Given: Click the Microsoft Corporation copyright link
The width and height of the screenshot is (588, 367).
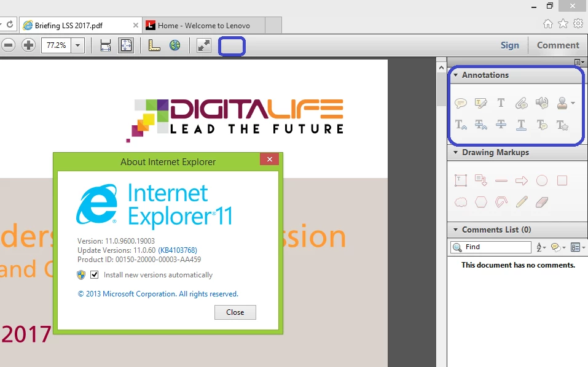Looking at the screenshot, I should (x=158, y=294).
